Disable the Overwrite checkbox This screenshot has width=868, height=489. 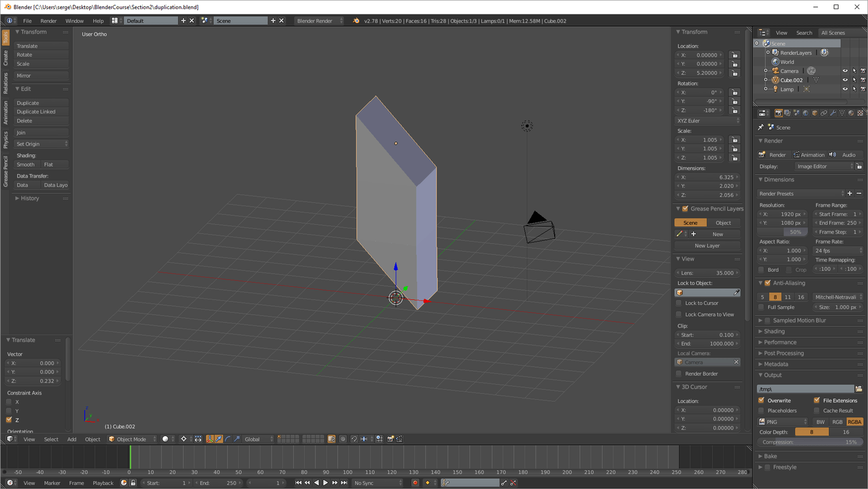click(762, 400)
